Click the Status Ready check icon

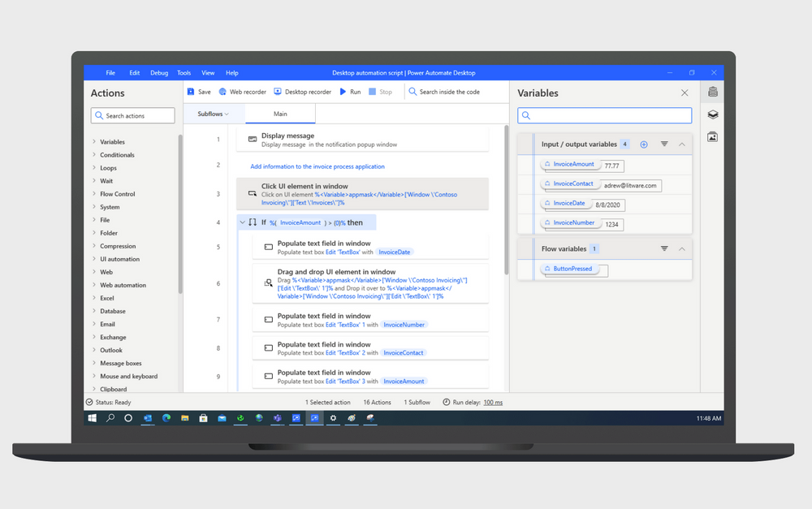coord(89,402)
